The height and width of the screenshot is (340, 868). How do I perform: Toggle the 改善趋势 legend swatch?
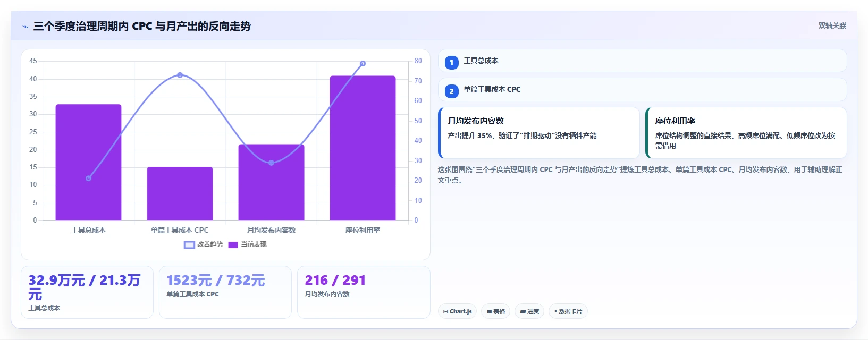point(189,244)
